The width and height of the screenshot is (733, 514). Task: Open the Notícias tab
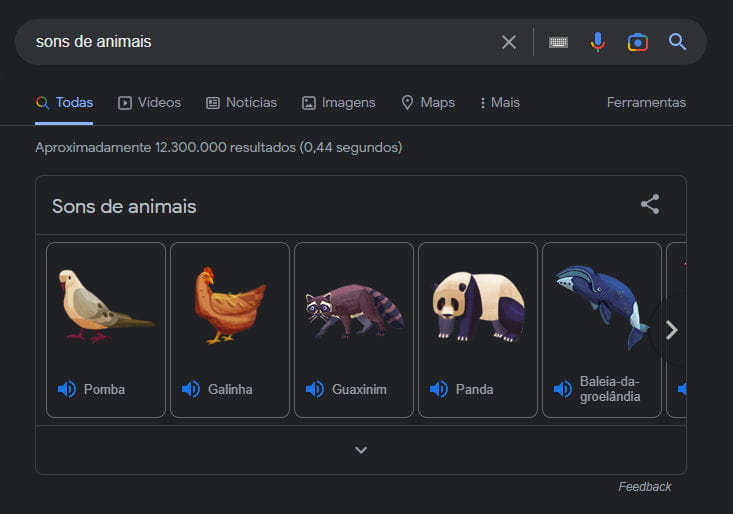241,102
